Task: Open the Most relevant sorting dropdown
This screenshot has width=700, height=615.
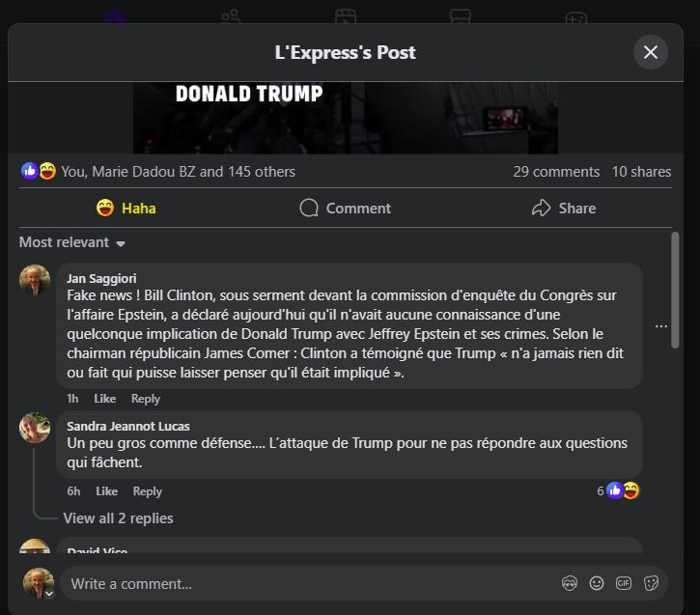Action: [72, 242]
